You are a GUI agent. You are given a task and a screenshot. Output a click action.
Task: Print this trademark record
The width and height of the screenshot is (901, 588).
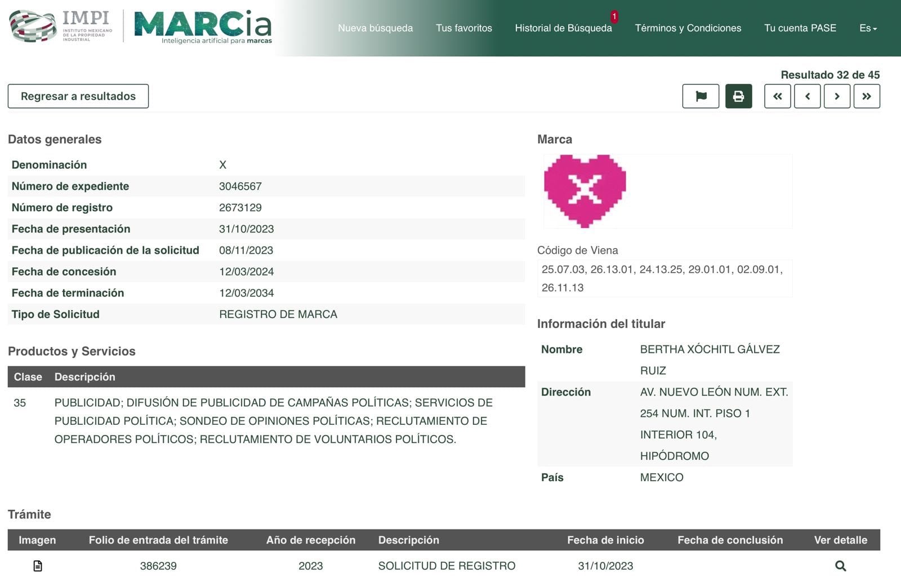pyautogui.click(x=738, y=96)
